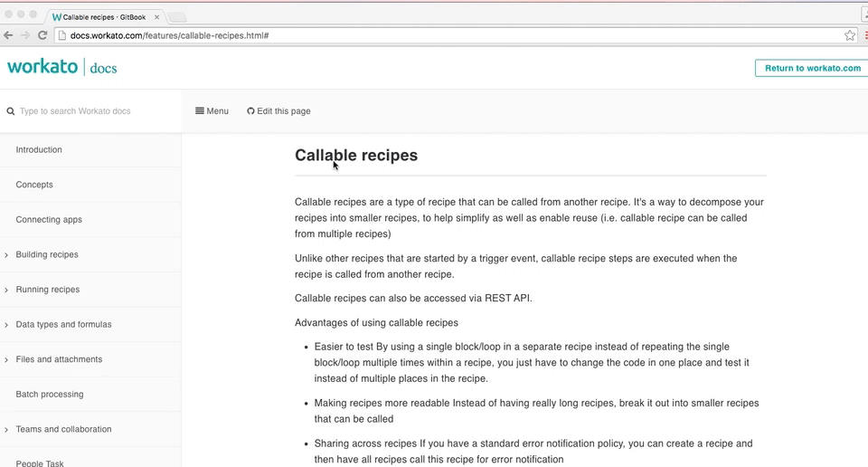The height and width of the screenshot is (467, 868).
Task: Click the search magnifier icon in docs sidebar
Action: pyautogui.click(x=11, y=111)
